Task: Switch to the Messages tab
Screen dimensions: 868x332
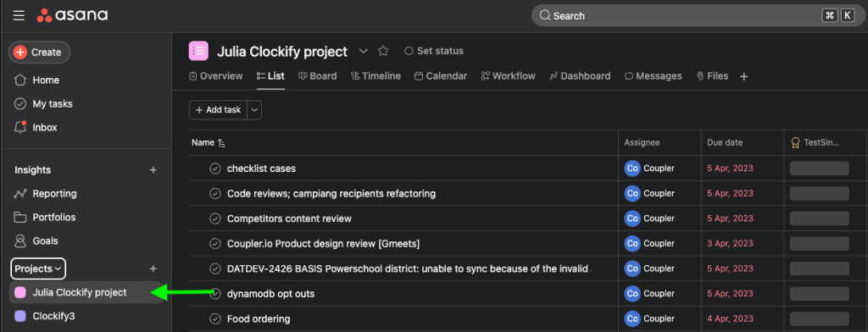Action: [654, 76]
